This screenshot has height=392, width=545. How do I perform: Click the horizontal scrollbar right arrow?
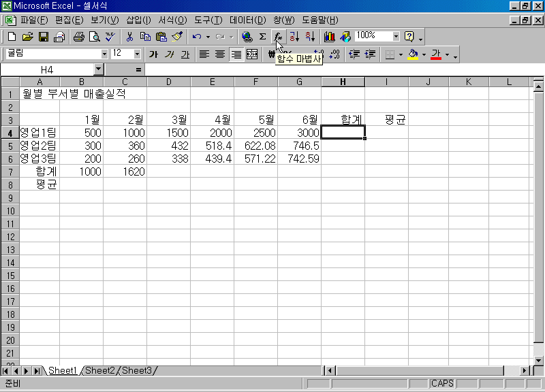pos(524,371)
